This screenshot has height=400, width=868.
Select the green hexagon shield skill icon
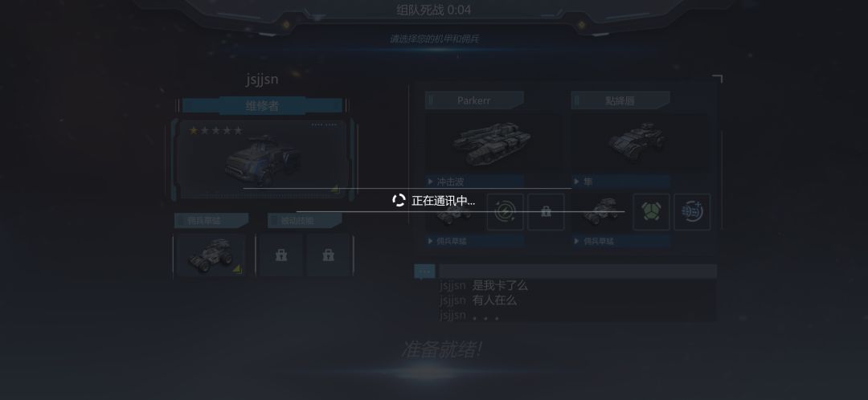click(x=651, y=212)
